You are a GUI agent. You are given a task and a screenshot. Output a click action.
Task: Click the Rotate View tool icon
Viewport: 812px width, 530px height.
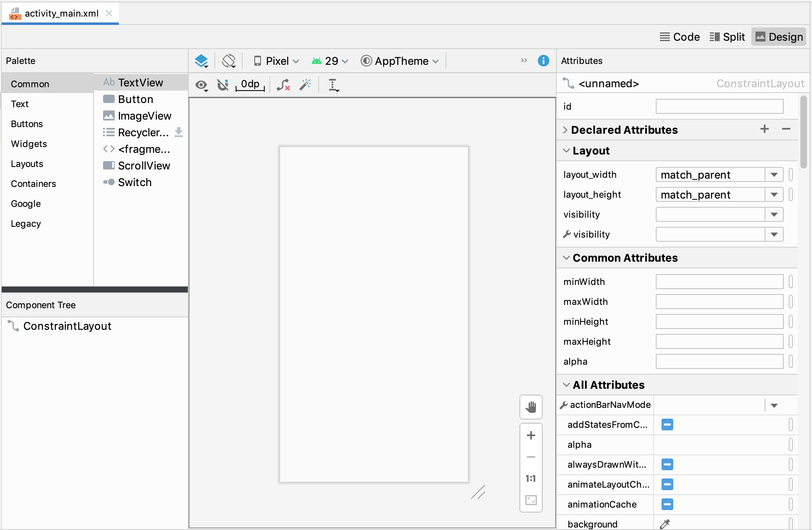pyautogui.click(x=229, y=61)
